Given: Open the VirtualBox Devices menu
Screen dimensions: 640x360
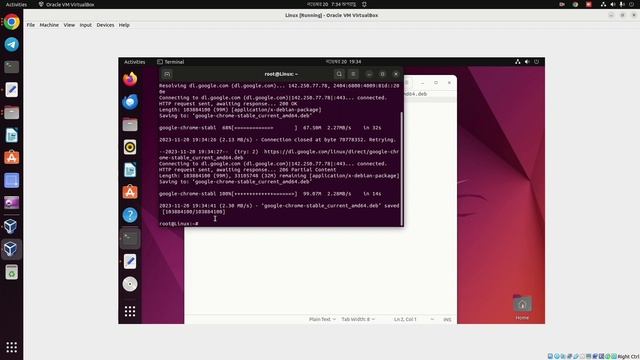Looking at the screenshot, I should [x=105, y=25].
